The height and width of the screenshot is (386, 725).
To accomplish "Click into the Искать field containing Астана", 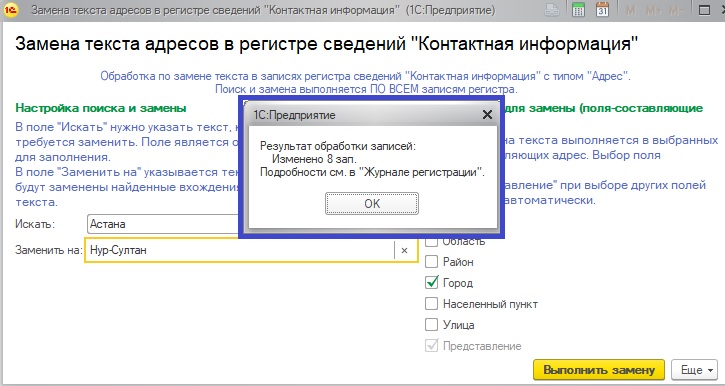I will (163, 224).
